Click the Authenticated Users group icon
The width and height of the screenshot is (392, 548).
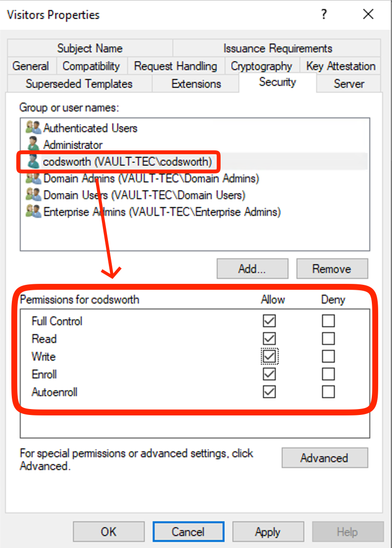pos(33,128)
